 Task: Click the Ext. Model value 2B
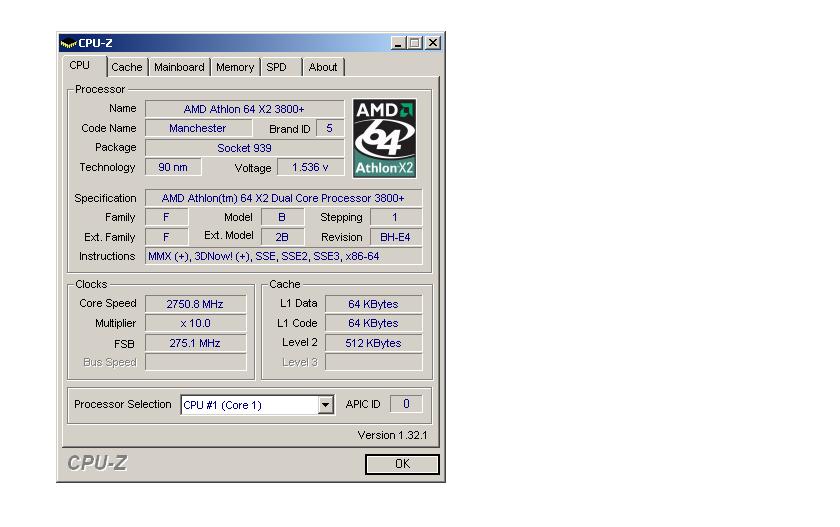tap(282, 237)
